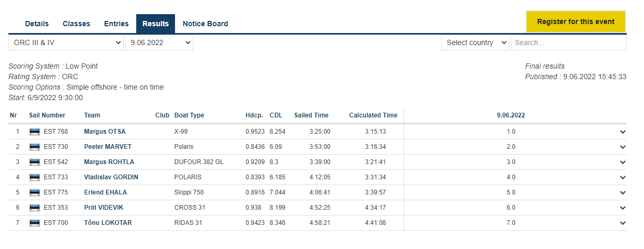The width and height of the screenshot is (644, 249).
Task: Click team name Vladislav GORDIN
Action: [x=111, y=177]
